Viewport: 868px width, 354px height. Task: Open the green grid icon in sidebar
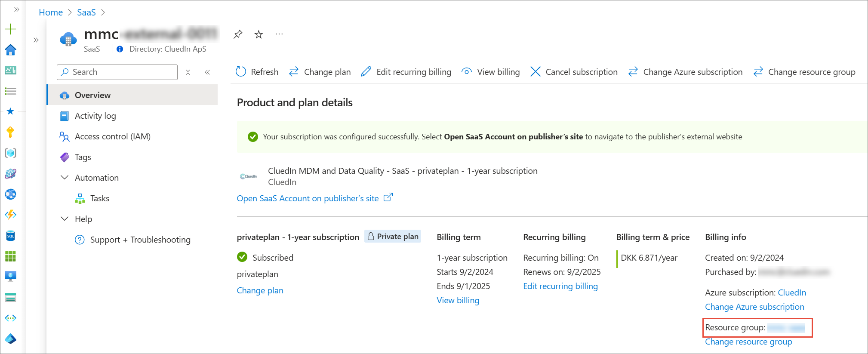coord(10,256)
